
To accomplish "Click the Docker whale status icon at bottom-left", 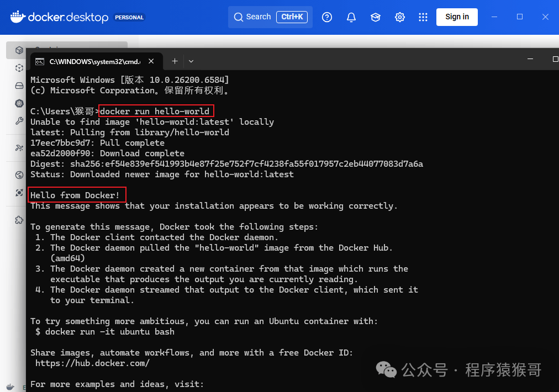I will tap(11, 387).
